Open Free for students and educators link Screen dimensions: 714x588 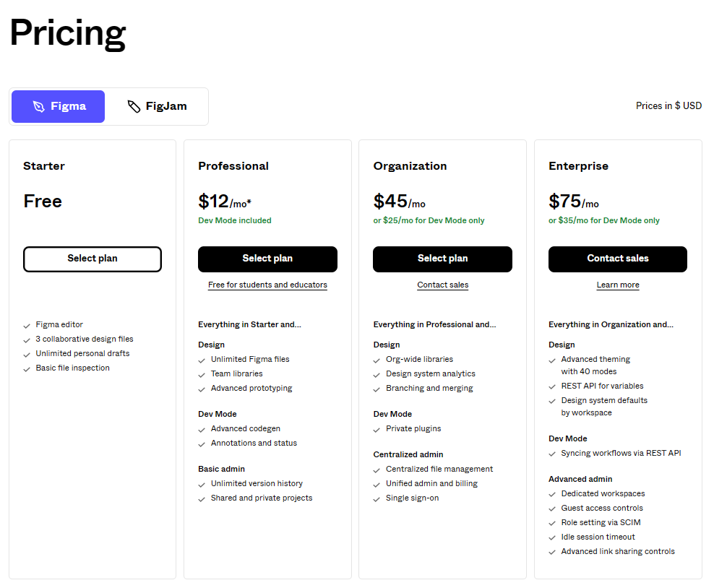267,285
